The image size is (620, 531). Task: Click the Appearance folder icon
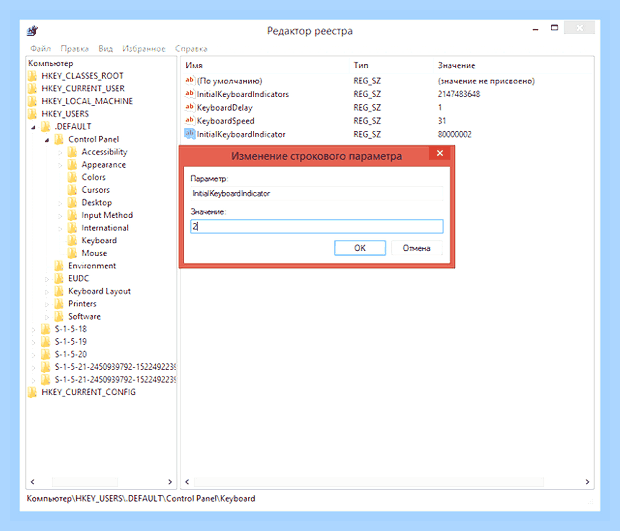coord(72,164)
